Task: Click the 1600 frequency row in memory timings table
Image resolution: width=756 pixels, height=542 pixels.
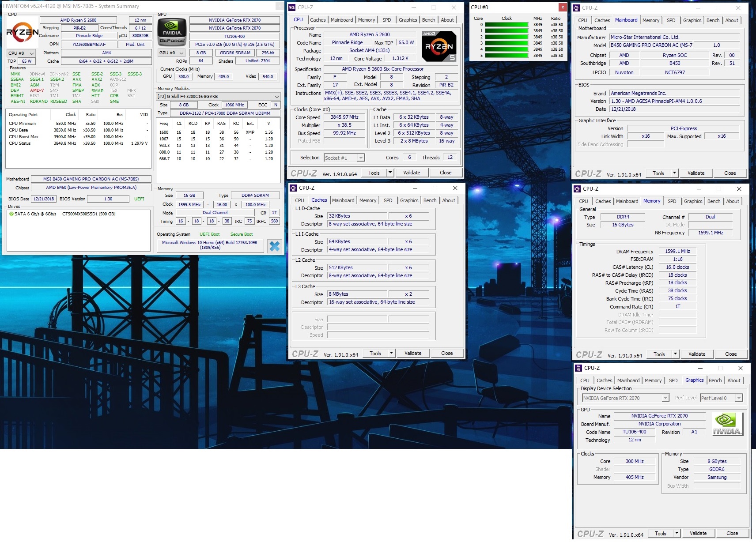Action: (x=218, y=132)
